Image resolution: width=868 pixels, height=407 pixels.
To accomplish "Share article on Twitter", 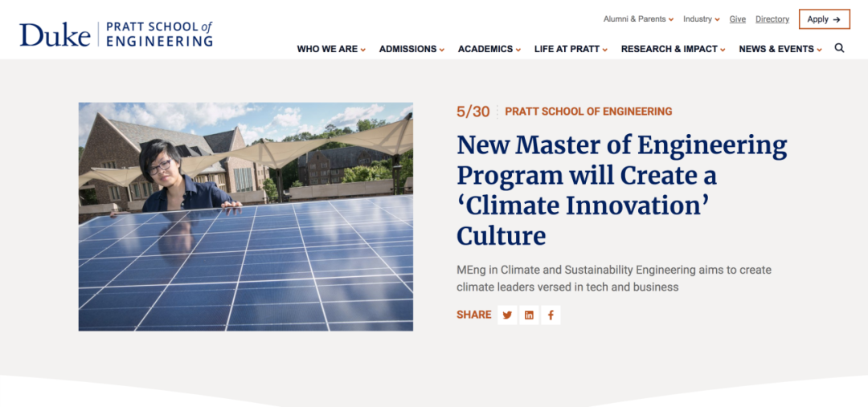I will (507, 315).
